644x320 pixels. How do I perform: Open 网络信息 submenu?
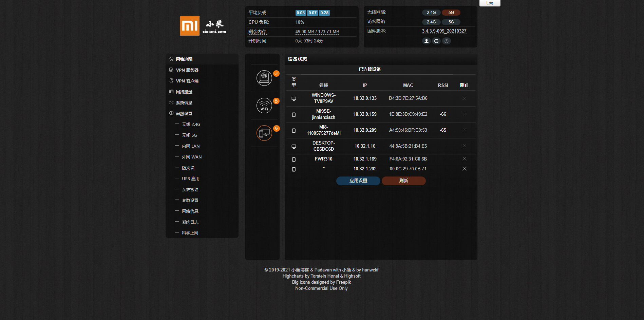pos(190,211)
